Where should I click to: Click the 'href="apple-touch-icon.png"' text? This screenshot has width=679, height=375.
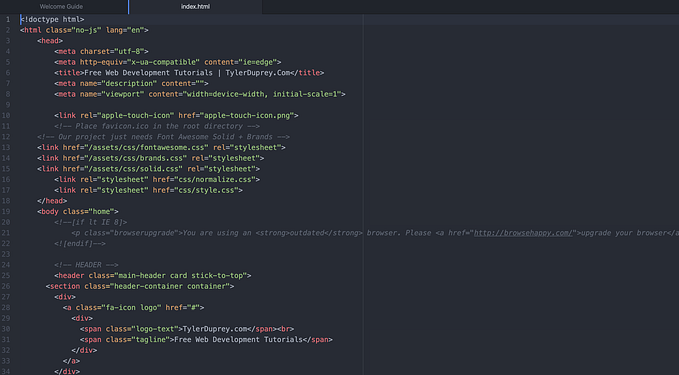(x=236, y=116)
